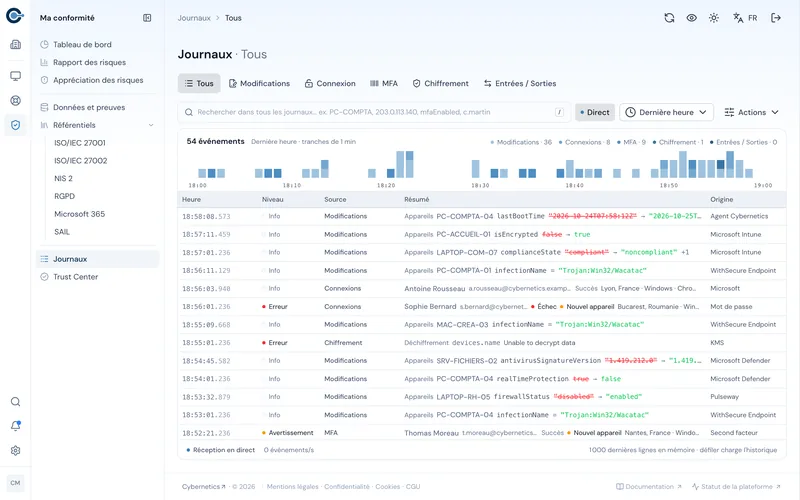Sort by Source column header
800x500 pixels.
click(335, 199)
